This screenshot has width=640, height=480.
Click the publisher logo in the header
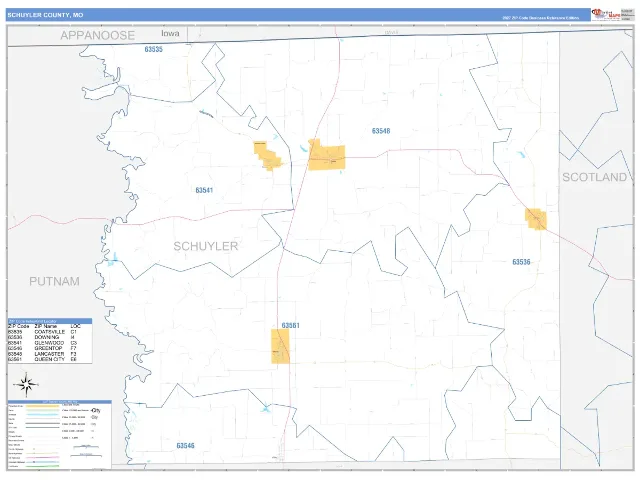[x=606, y=14]
